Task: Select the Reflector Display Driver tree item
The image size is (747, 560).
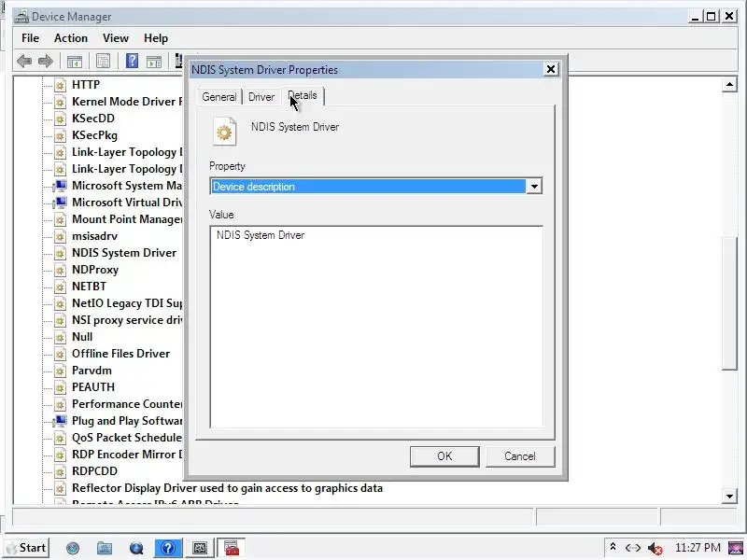Action: 227,488
